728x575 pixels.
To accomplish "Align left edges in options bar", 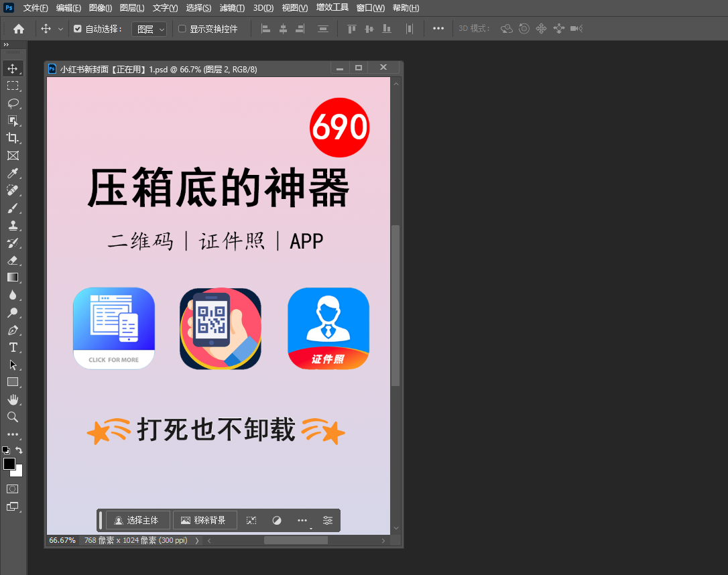I will tap(265, 29).
